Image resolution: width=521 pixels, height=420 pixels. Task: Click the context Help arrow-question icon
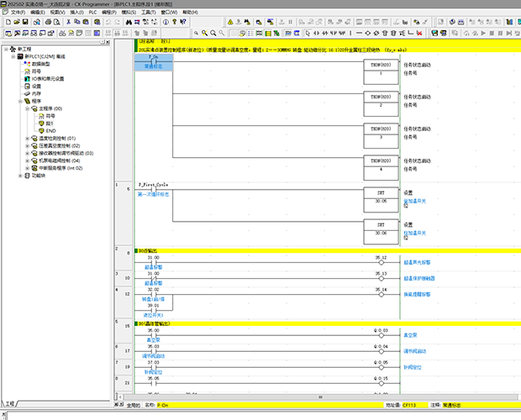(182, 22)
